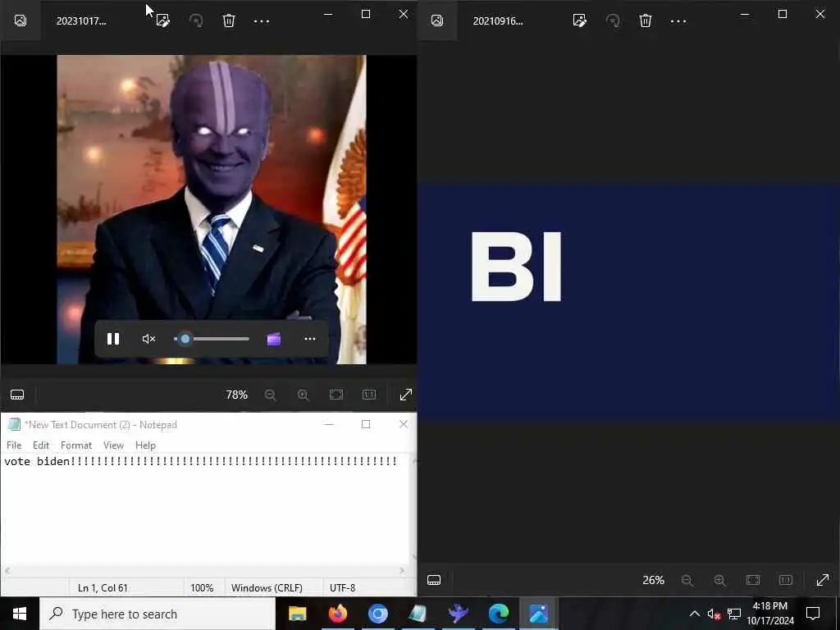Delete the file in left Photos window
This screenshot has width=840, height=630.
pyautogui.click(x=229, y=21)
